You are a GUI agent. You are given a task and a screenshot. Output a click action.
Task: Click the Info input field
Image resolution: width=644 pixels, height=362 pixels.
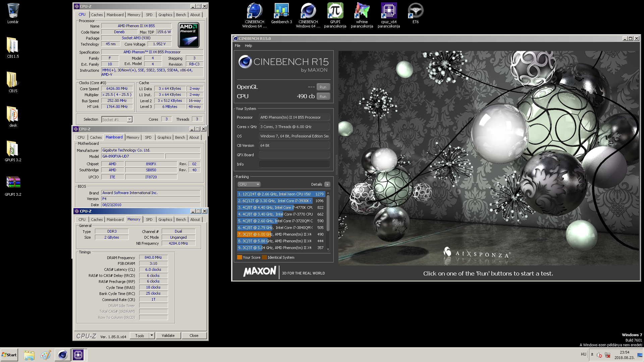tap(294, 164)
